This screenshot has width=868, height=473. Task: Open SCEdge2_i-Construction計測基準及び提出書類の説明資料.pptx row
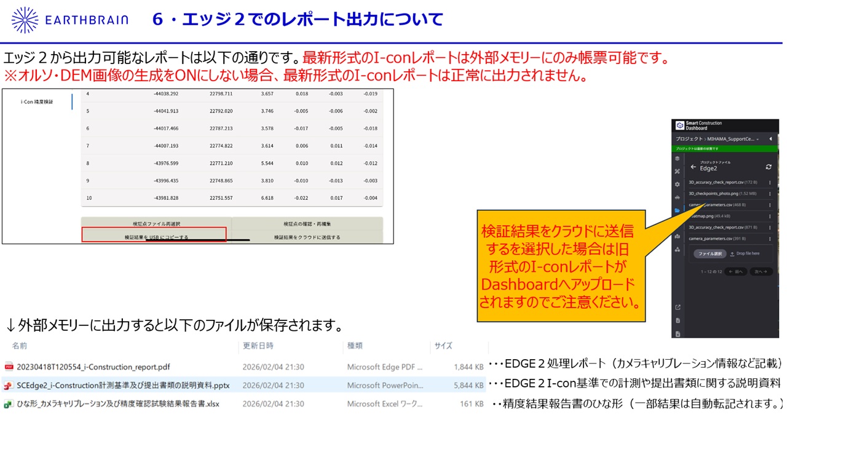click(x=245, y=386)
